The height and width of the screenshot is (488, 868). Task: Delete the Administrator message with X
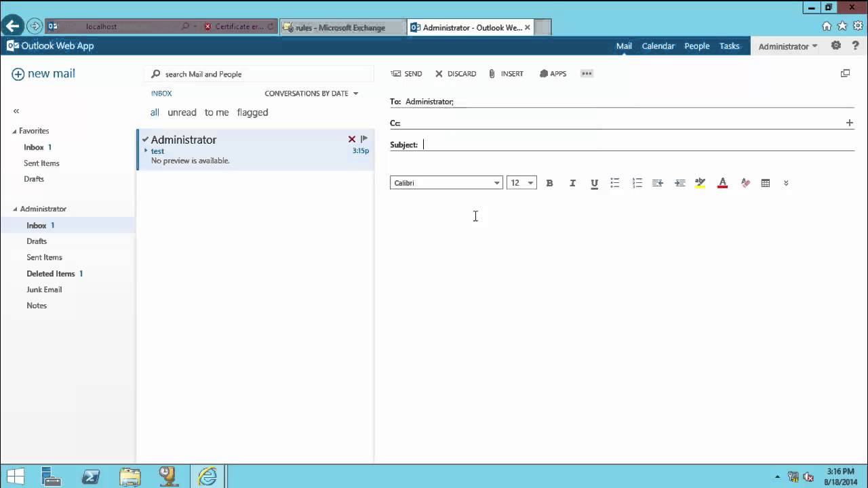click(x=352, y=139)
